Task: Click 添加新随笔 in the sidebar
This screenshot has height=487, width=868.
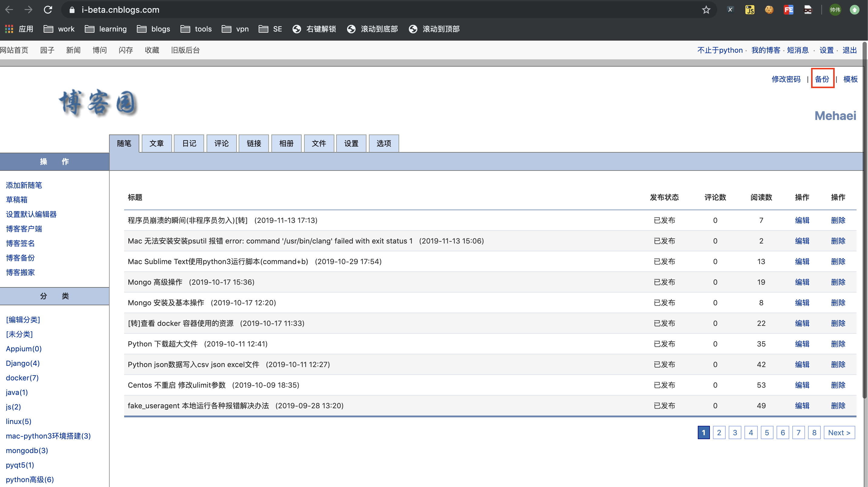Action: pyautogui.click(x=24, y=185)
